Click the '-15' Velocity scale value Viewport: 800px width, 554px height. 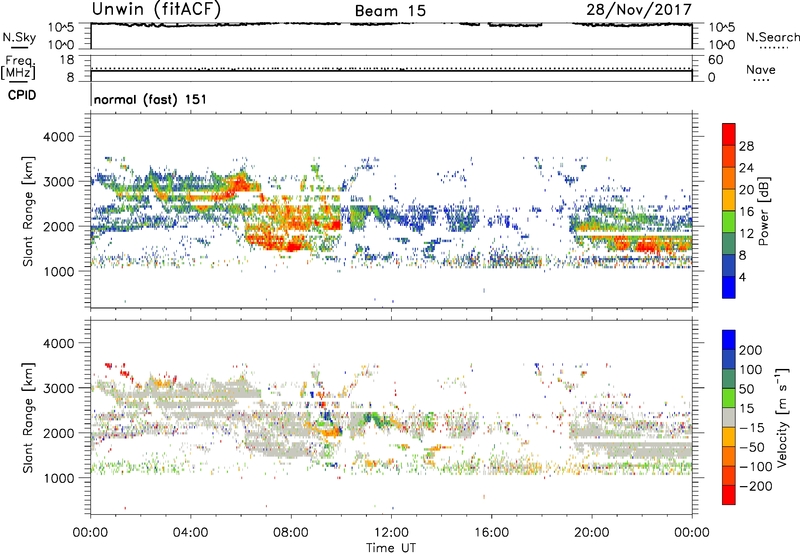(x=752, y=427)
